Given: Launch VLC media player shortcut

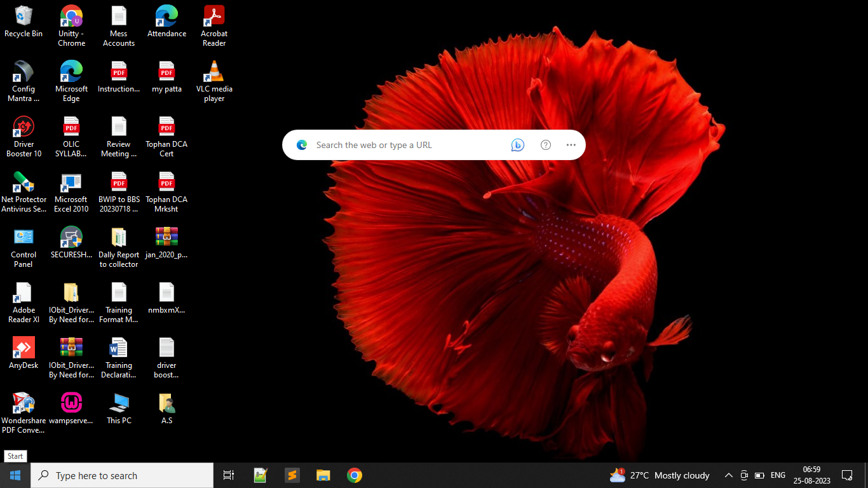Looking at the screenshot, I should tap(214, 72).
